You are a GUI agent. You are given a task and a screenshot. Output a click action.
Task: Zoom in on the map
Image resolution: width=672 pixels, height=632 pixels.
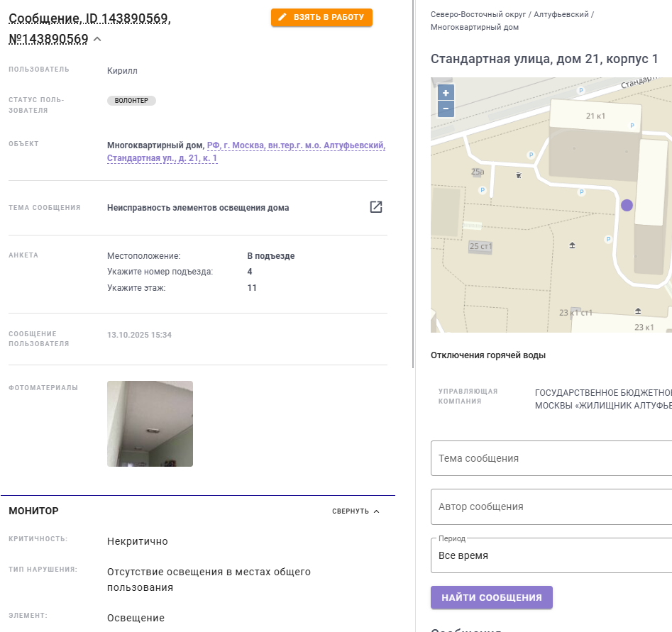tap(446, 93)
